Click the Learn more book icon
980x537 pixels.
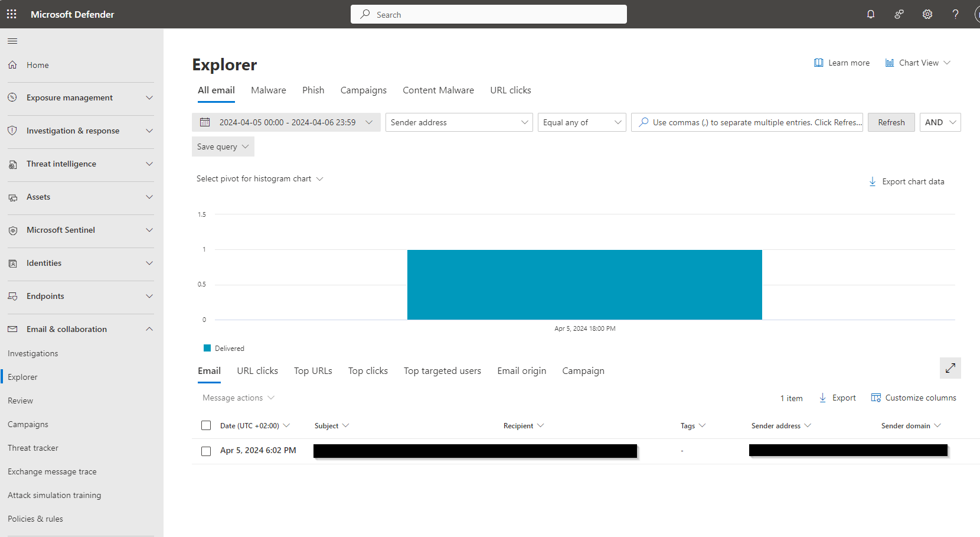pos(819,63)
